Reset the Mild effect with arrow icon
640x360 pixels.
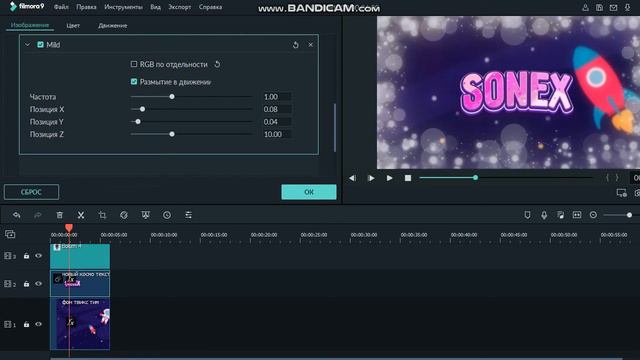click(296, 45)
